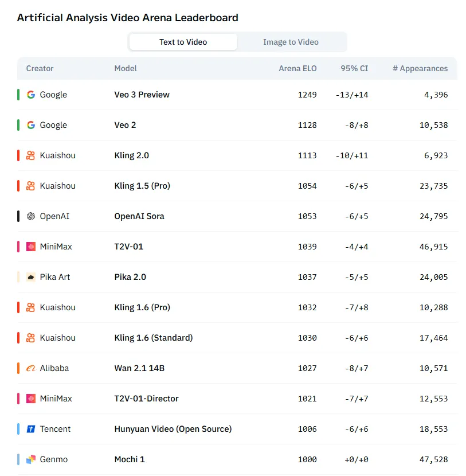Click the Mochi 1 Arena ELO value 1000
The image size is (466, 476).
307,459
